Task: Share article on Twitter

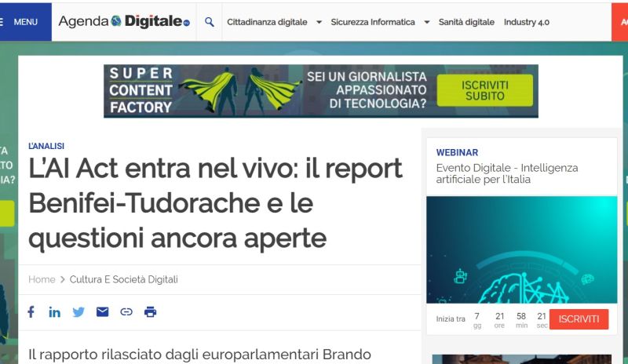Action: point(78,311)
